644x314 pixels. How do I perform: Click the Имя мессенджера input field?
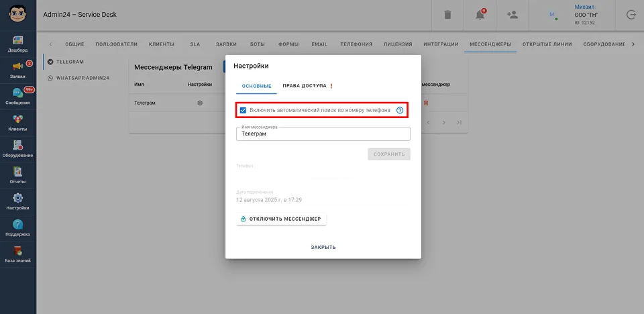click(x=323, y=134)
